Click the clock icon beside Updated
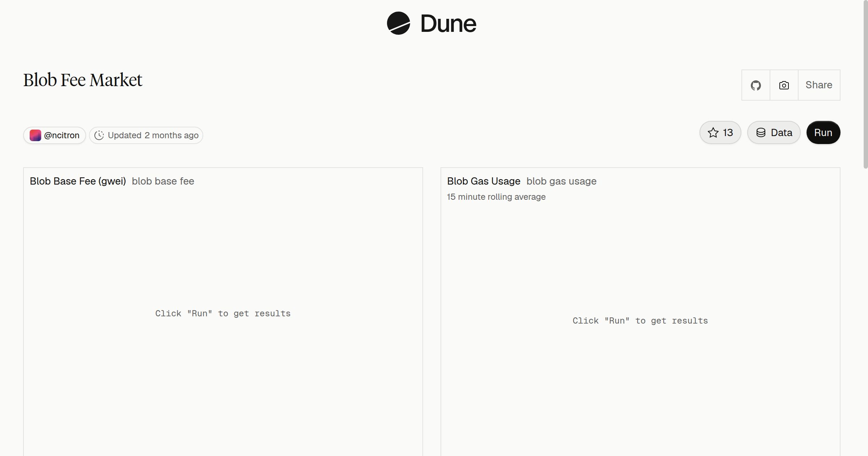Screen dimensions: 868x456 pos(99,135)
